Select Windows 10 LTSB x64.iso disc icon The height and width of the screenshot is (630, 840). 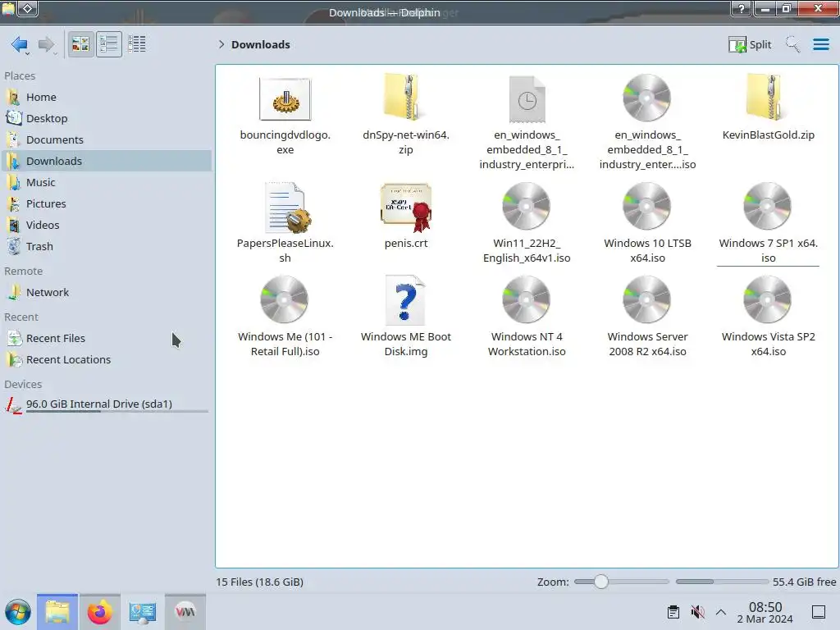pos(647,206)
